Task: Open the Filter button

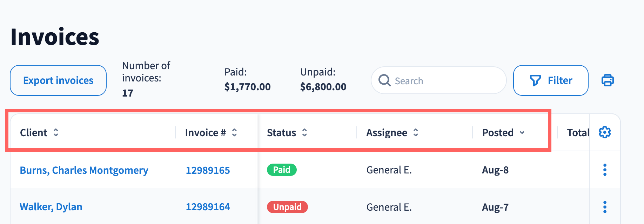Action: [x=551, y=80]
